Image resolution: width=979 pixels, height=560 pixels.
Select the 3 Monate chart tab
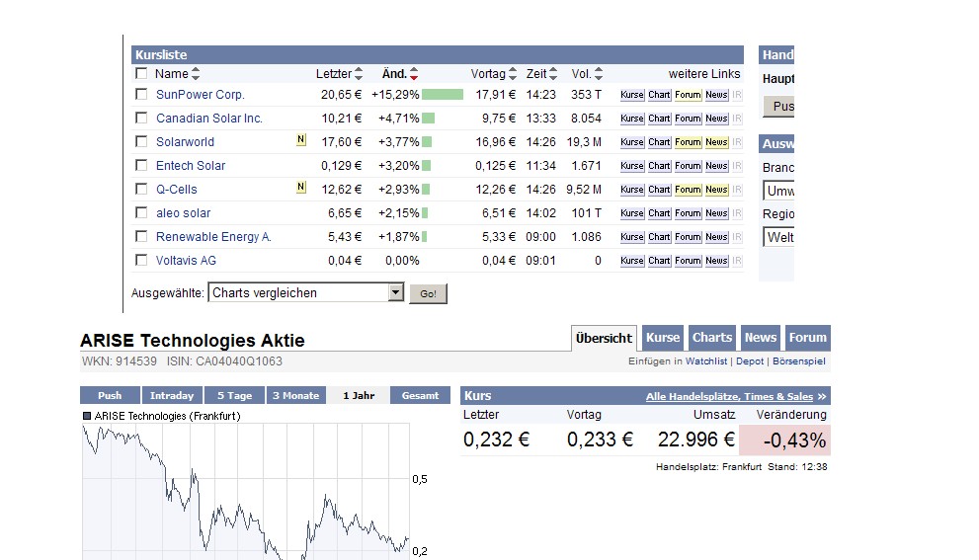click(x=295, y=395)
